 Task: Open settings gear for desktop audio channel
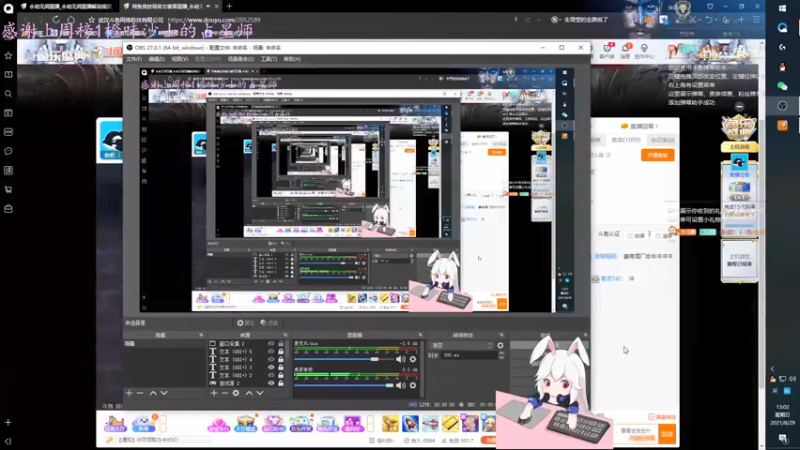tap(413, 385)
